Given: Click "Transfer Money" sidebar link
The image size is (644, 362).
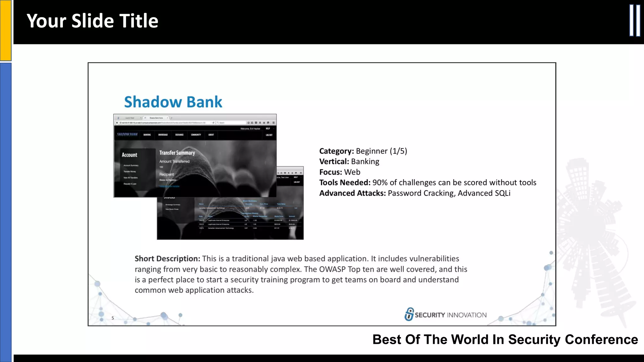Looking at the screenshot, I should (130, 172).
